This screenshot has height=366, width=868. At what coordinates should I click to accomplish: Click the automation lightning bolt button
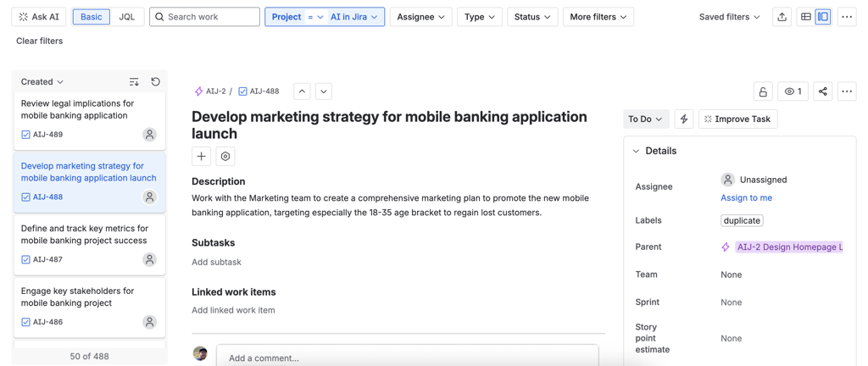684,119
